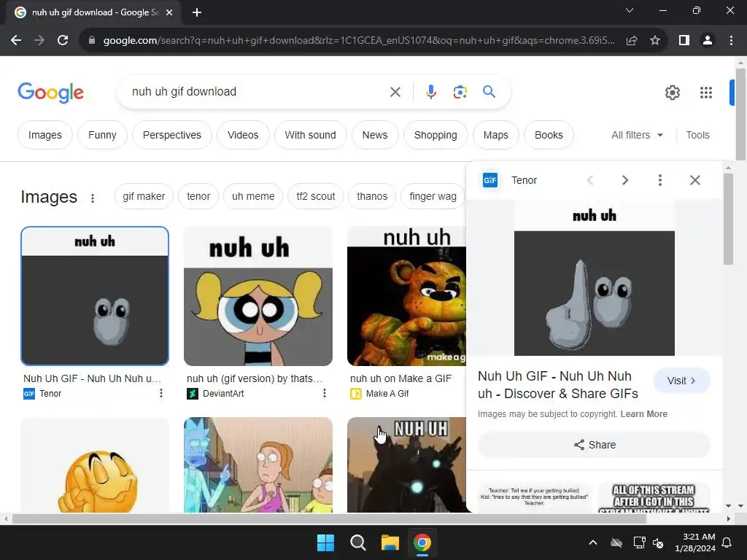Open the Chrome three-dot menu

(731, 41)
